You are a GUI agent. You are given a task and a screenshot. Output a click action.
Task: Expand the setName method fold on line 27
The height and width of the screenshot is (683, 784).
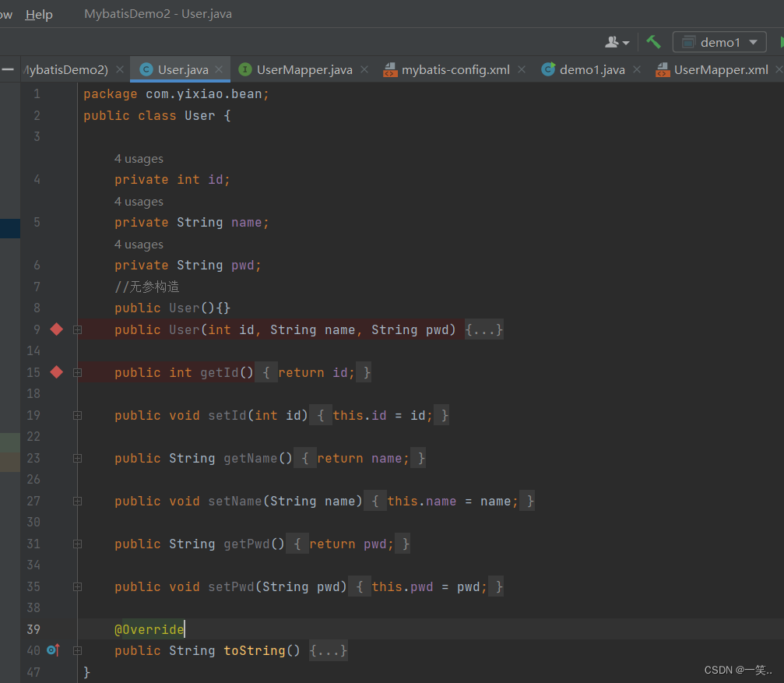[x=78, y=501]
